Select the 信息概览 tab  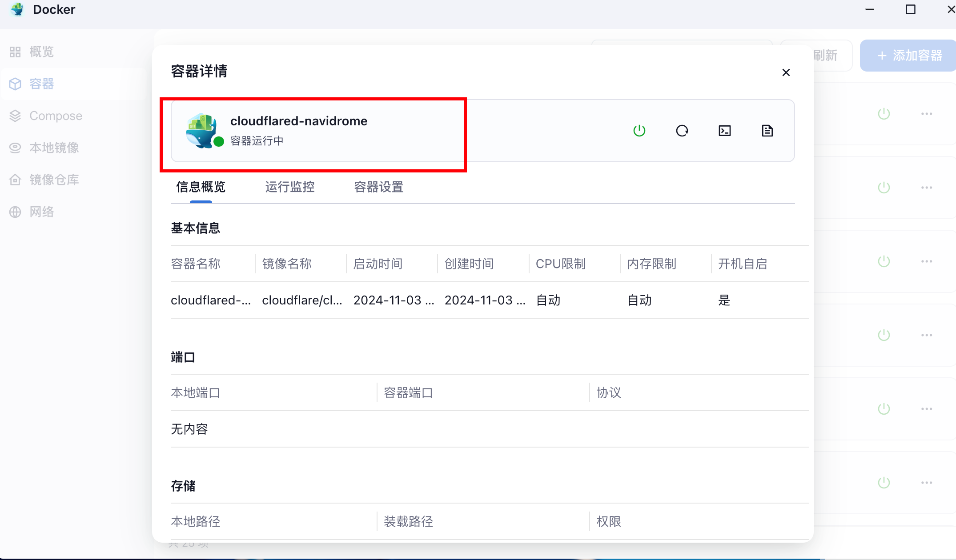pos(201,187)
